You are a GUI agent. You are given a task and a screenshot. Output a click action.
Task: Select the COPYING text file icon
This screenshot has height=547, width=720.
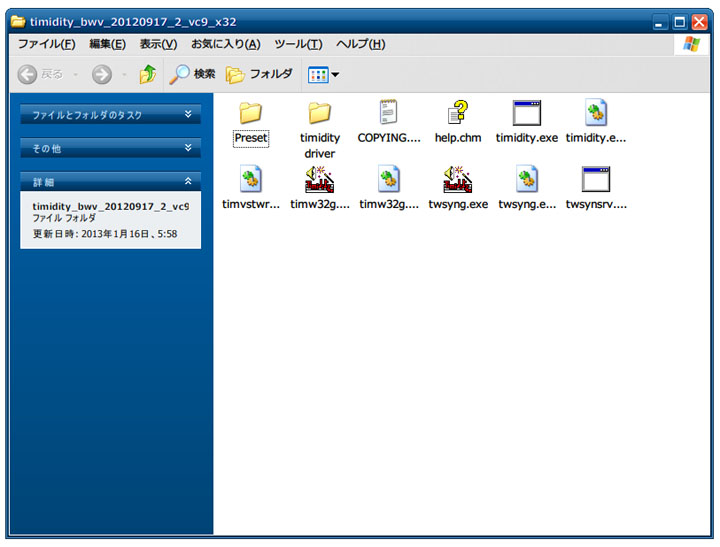(388, 112)
